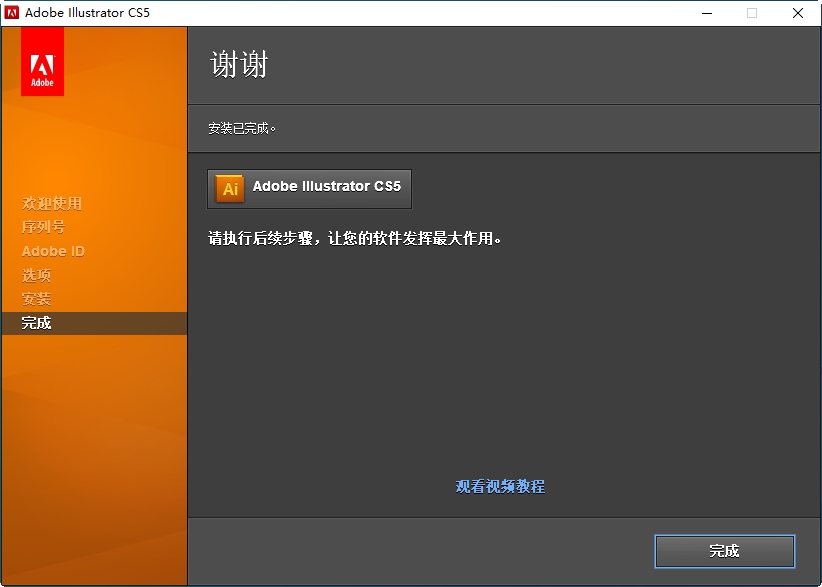Click the 请执行后续步骤 instruction text
Viewport: 822px width, 587px height.
click(x=354, y=238)
